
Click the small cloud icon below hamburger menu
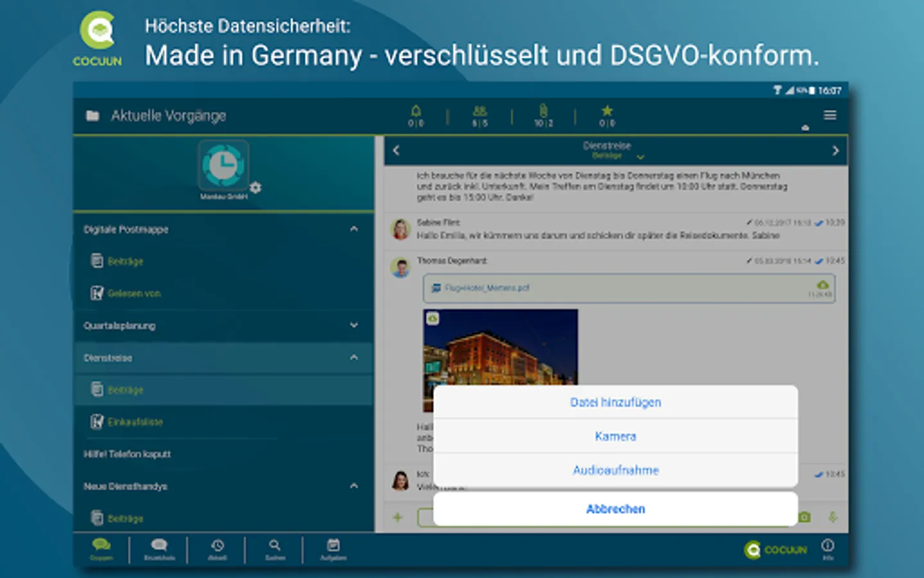pyautogui.click(x=805, y=128)
